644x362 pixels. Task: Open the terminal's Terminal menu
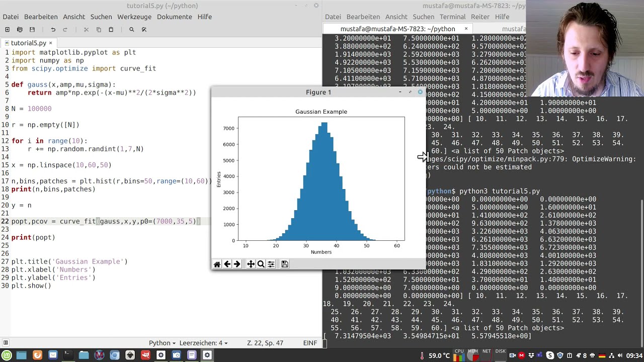[452, 17]
